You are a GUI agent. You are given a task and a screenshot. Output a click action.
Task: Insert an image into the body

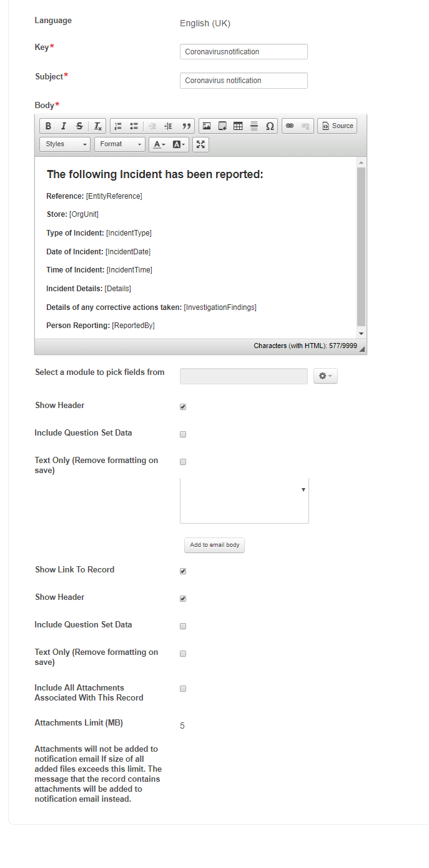point(207,126)
